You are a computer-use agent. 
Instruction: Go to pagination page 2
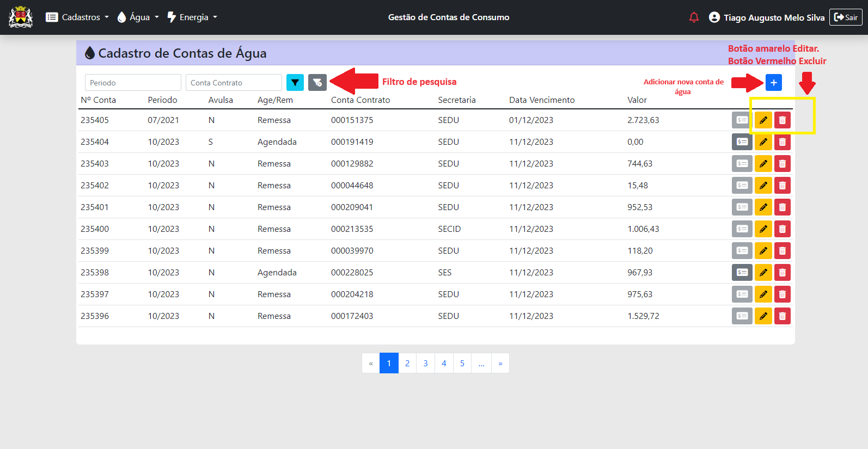coord(407,363)
